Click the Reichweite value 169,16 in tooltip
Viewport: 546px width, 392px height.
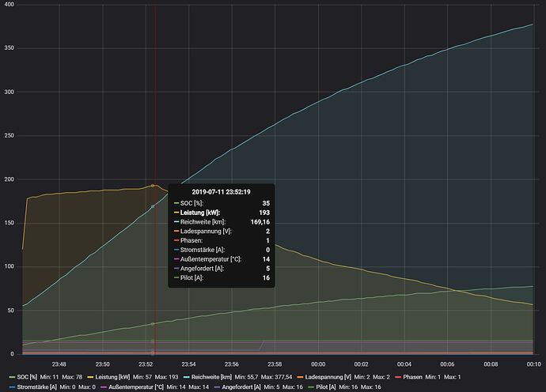point(260,222)
